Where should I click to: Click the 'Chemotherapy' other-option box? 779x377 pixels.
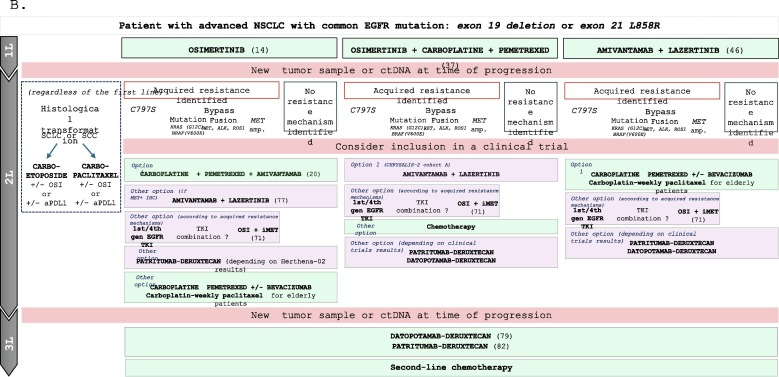(451, 226)
